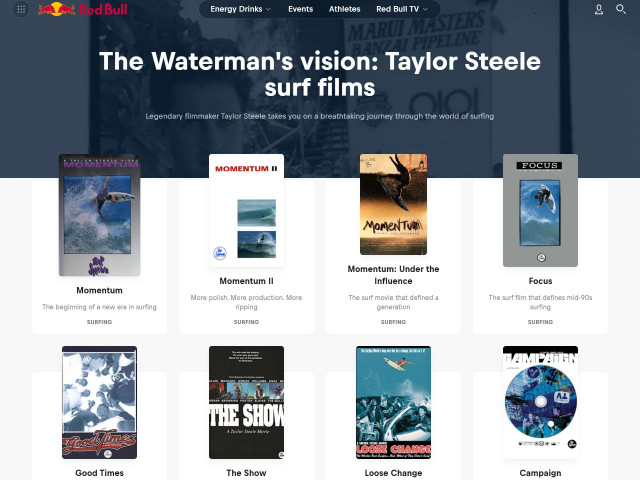Open the Loose Change poster thumbnail
Image resolution: width=640 pixels, height=480 pixels.
(x=393, y=402)
